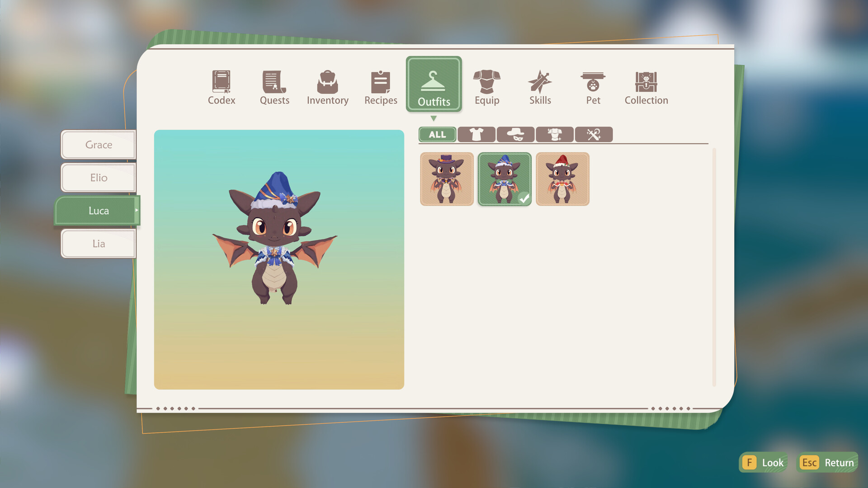Choose the red Santa hat outfit
Image resolution: width=868 pixels, height=488 pixels.
[562, 179]
